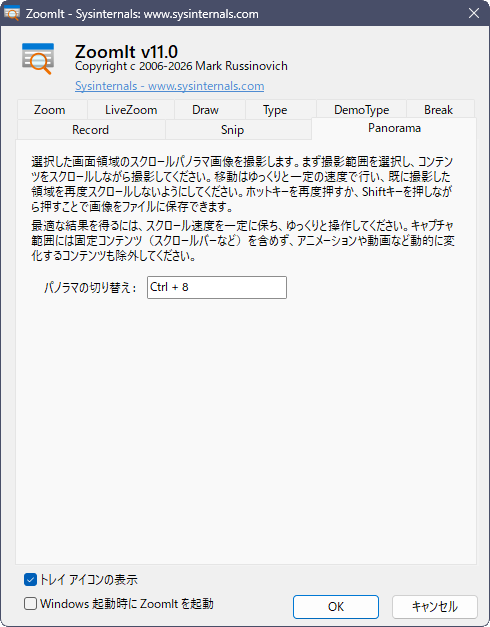Focus the panorama hotkey field Ctrl + 8
The width and height of the screenshot is (490, 627).
coord(217,287)
